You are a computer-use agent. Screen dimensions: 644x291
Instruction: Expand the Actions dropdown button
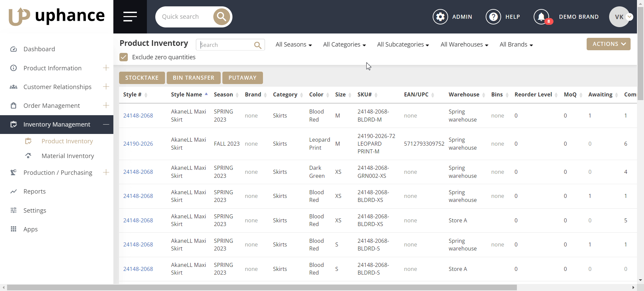click(608, 44)
